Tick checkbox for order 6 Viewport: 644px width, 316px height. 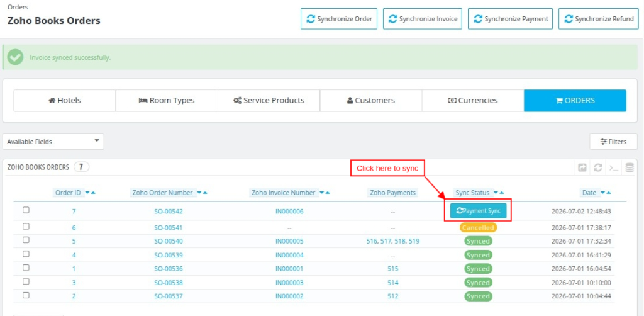pyautogui.click(x=26, y=227)
